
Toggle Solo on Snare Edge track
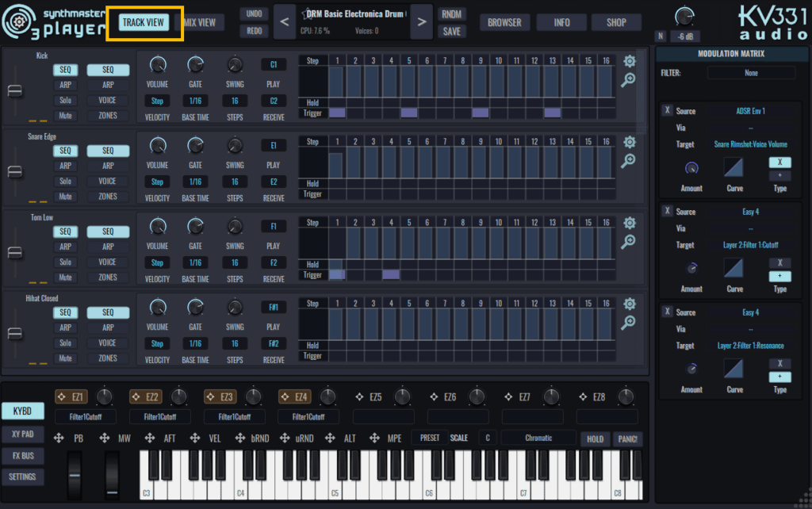click(65, 181)
